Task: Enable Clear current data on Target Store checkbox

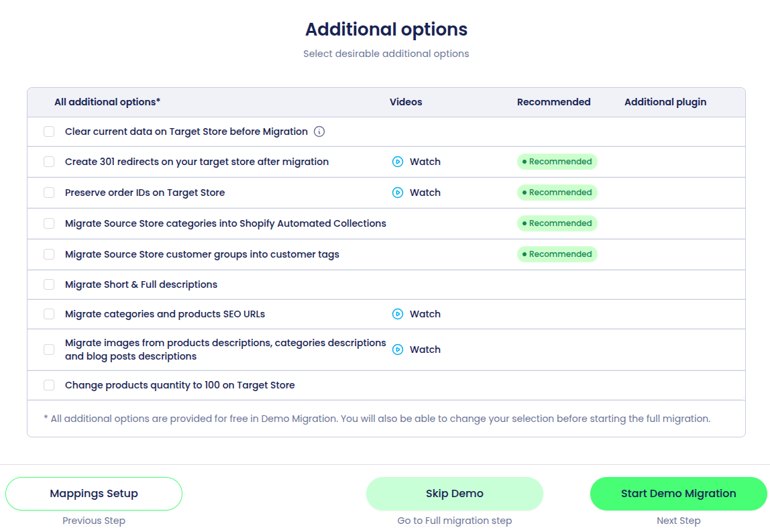Action: point(49,131)
